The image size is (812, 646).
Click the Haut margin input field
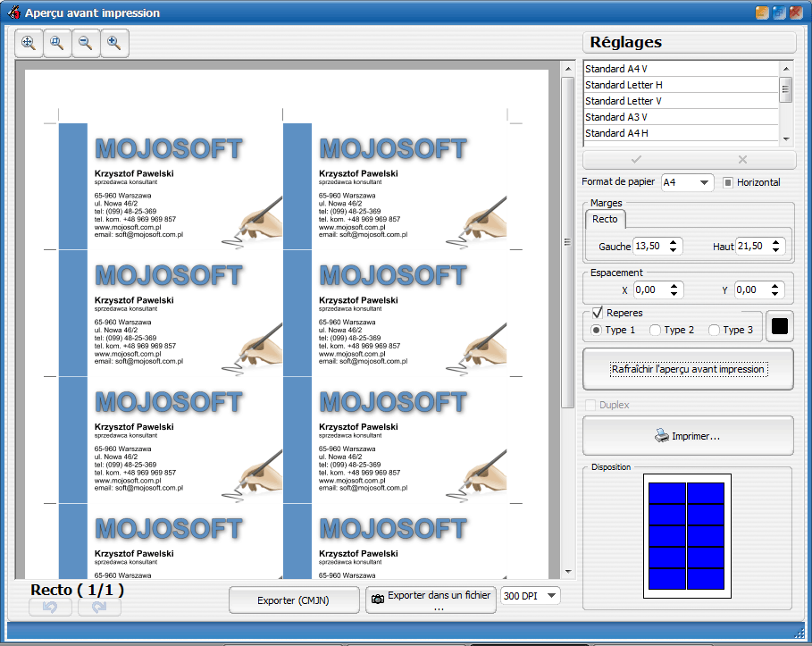pyautogui.click(x=752, y=246)
